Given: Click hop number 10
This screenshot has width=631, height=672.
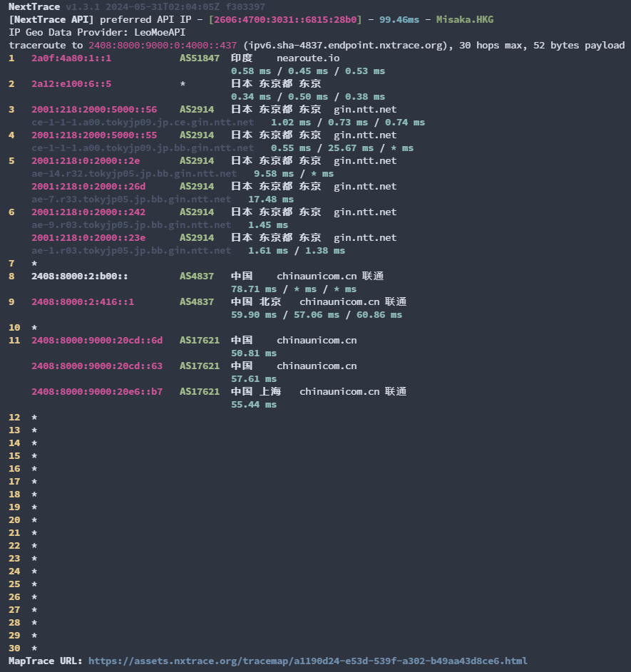Looking at the screenshot, I should (x=14, y=328).
